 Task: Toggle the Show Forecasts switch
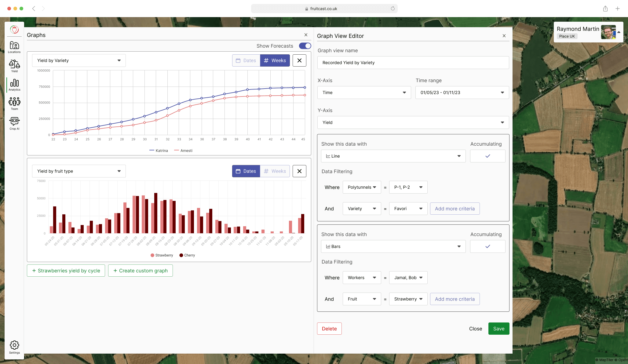coord(305,46)
